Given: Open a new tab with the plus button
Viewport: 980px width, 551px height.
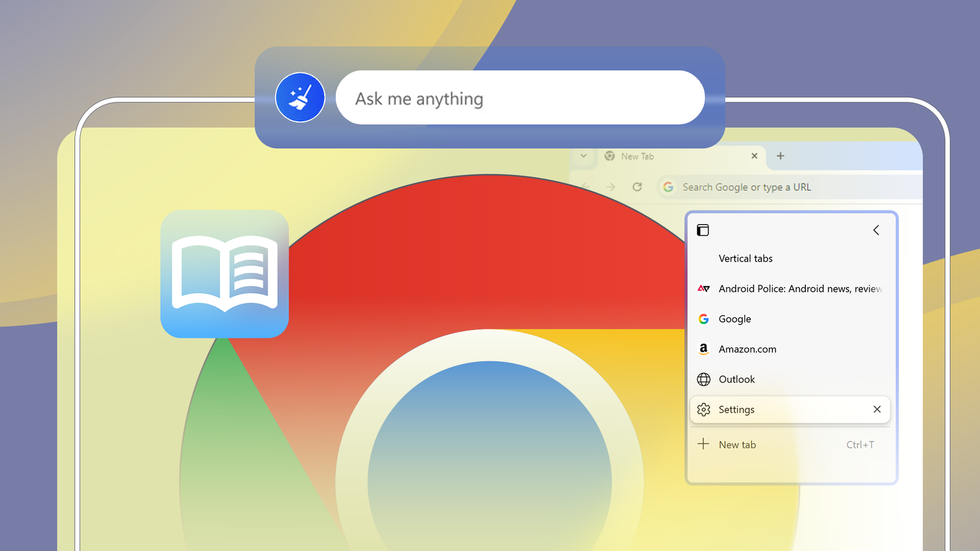Looking at the screenshot, I should pyautogui.click(x=780, y=156).
